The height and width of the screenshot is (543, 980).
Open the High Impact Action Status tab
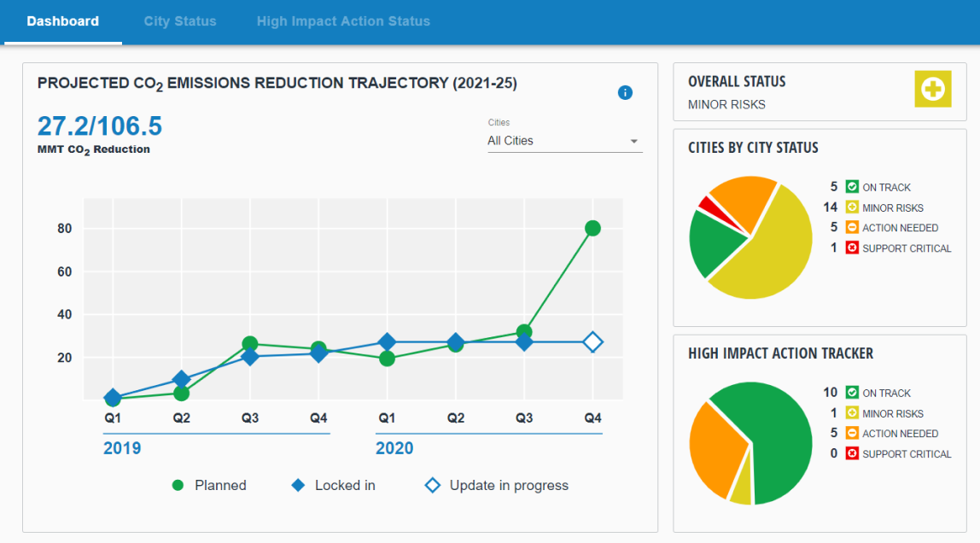(x=343, y=21)
